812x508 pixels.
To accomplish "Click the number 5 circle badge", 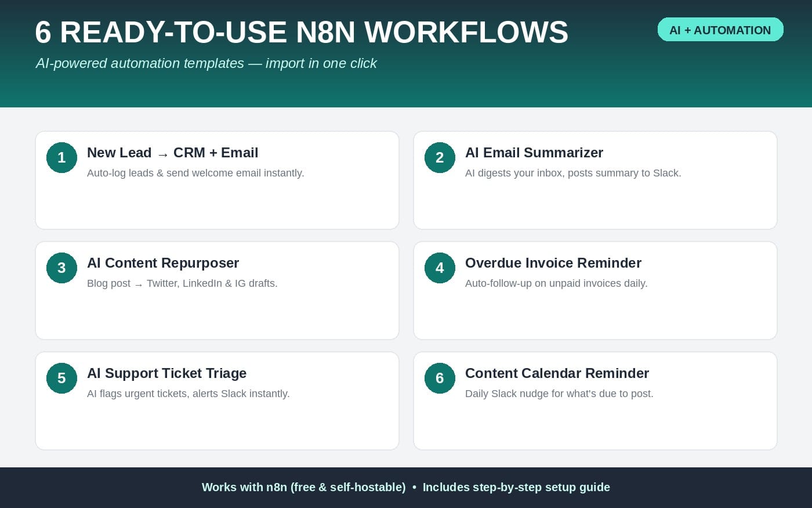I will click(61, 378).
